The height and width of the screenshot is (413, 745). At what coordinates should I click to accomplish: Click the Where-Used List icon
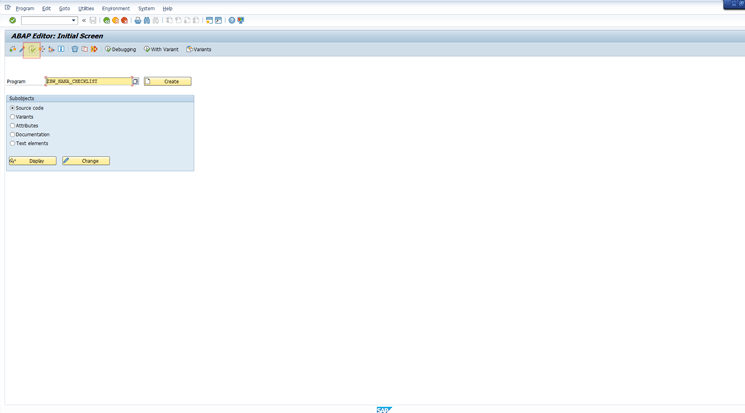[42, 49]
